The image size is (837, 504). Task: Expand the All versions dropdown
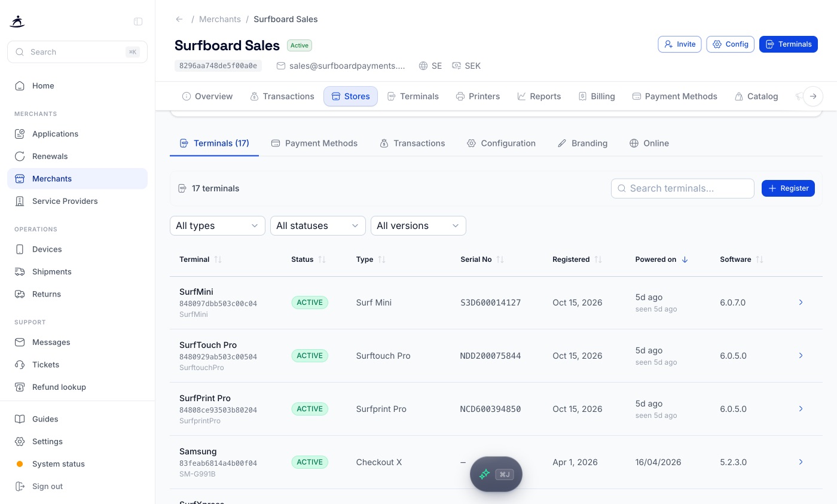[418, 226]
